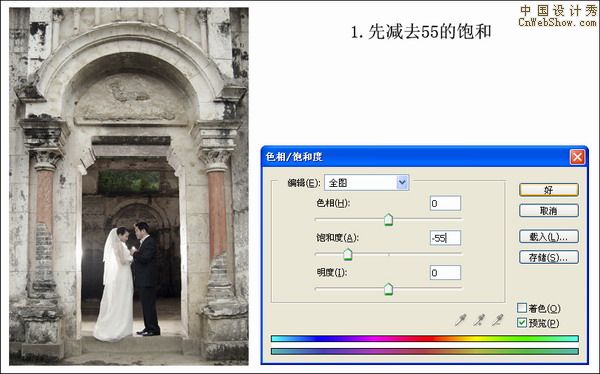Screen dimensions: 600x374
Task: Confirm with the 好 button
Action: (x=549, y=190)
